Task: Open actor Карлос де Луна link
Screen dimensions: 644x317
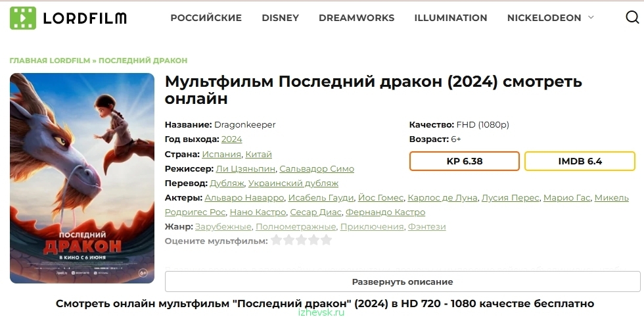Action: coord(442,198)
